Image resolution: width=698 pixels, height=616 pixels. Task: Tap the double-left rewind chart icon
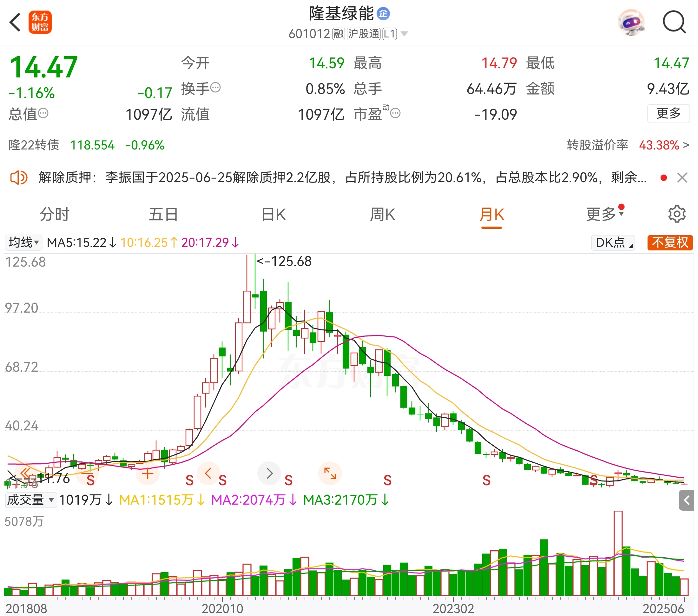tap(25, 474)
